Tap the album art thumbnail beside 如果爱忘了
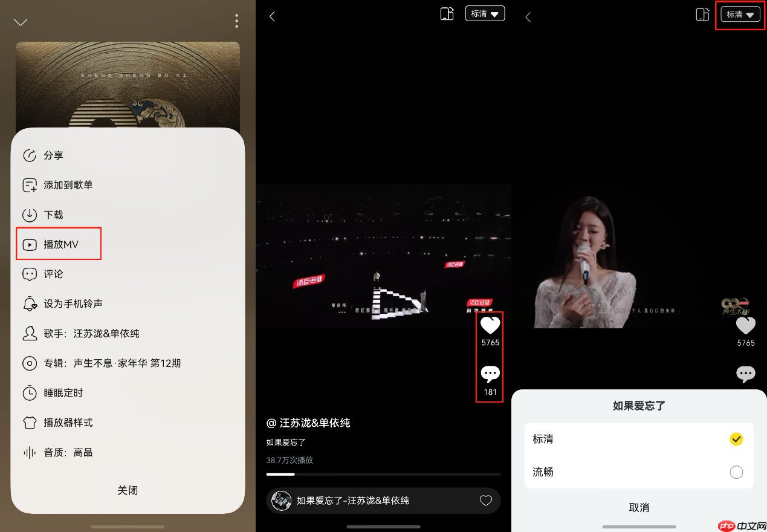 click(x=281, y=501)
